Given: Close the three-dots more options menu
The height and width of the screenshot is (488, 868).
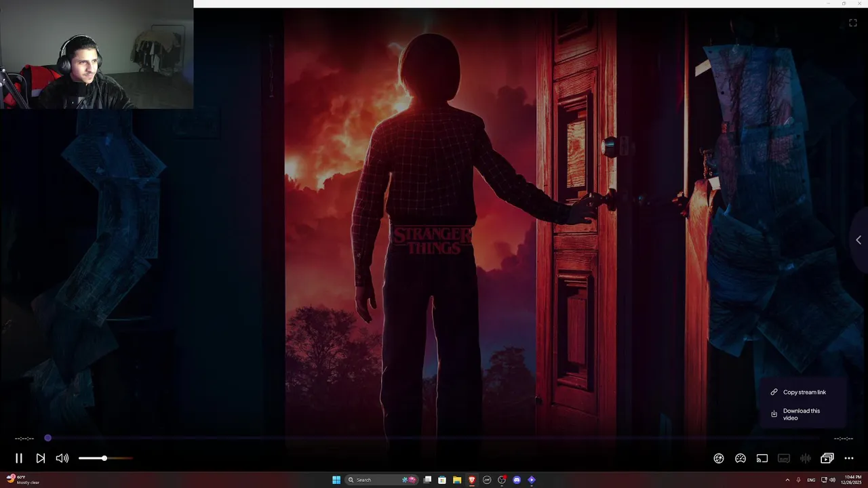Looking at the screenshot, I should click(x=849, y=458).
